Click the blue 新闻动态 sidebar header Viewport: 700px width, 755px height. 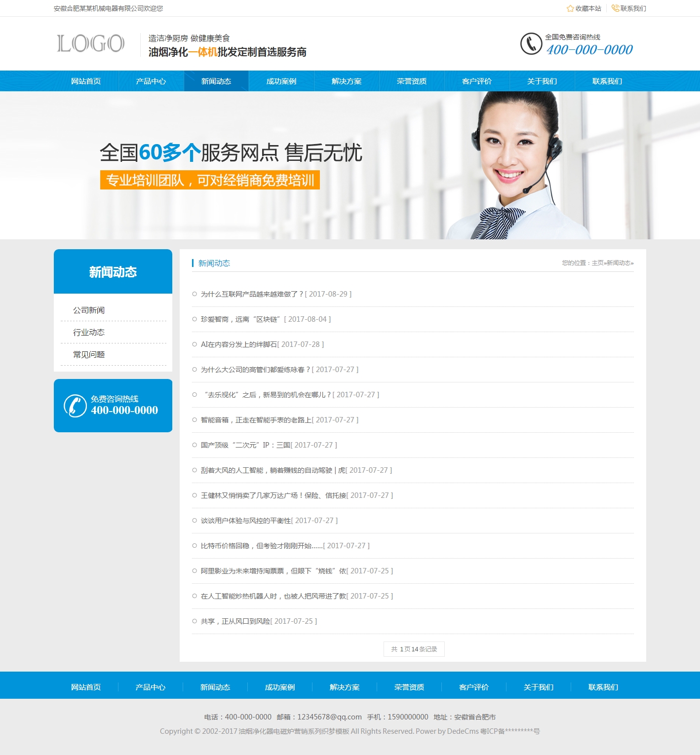tap(113, 271)
